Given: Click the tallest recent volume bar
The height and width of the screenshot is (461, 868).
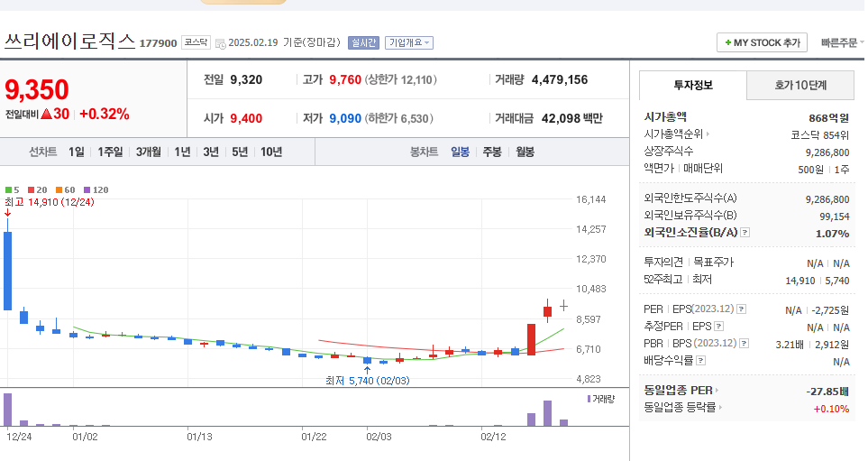Looking at the screenshot, I should [547, 413].
